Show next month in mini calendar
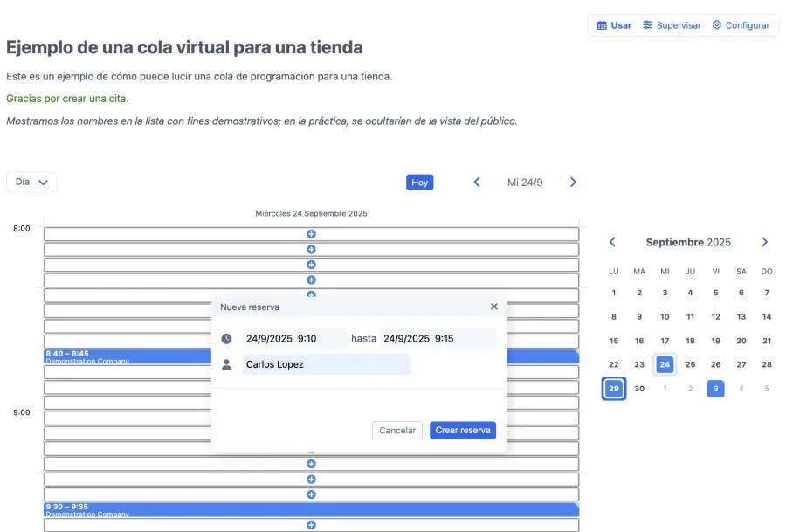 point(764,242)
